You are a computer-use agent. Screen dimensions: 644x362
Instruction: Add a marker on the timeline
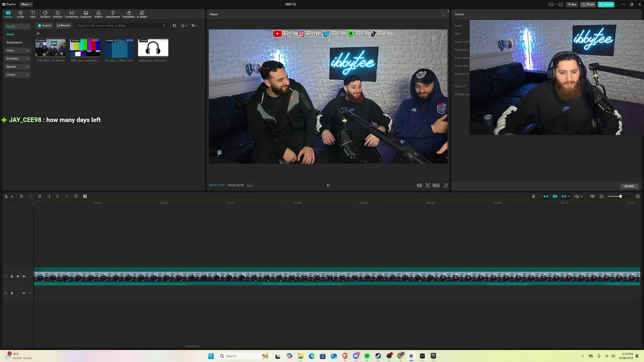point(76,196)
